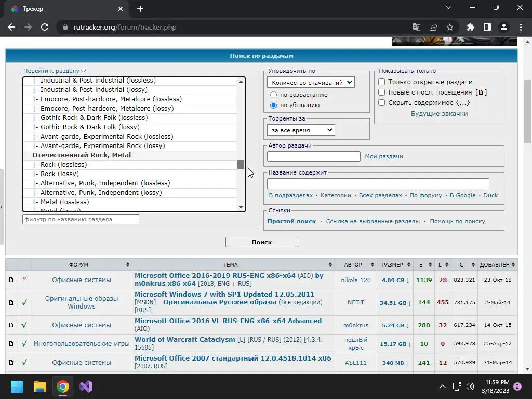532x399 pixels.
Task: Sort table by РАЗМЕР column
Action: (395, 264)
